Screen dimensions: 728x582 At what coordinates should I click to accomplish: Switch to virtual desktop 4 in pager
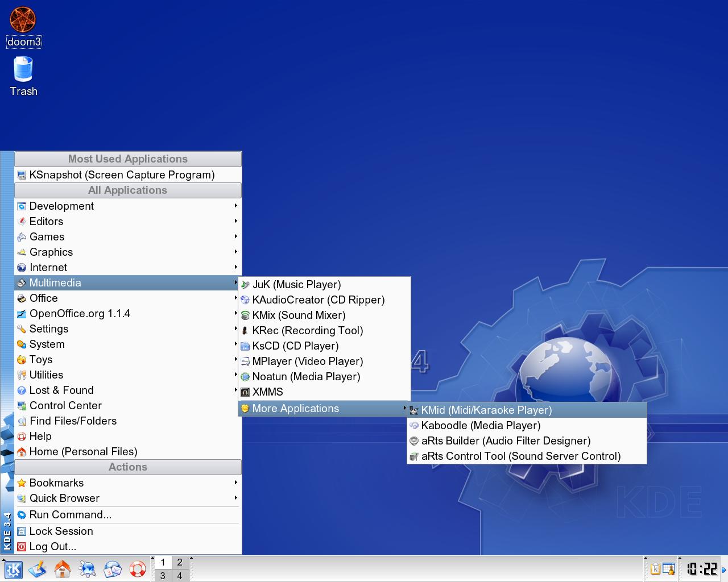click(x=180, y=576)
